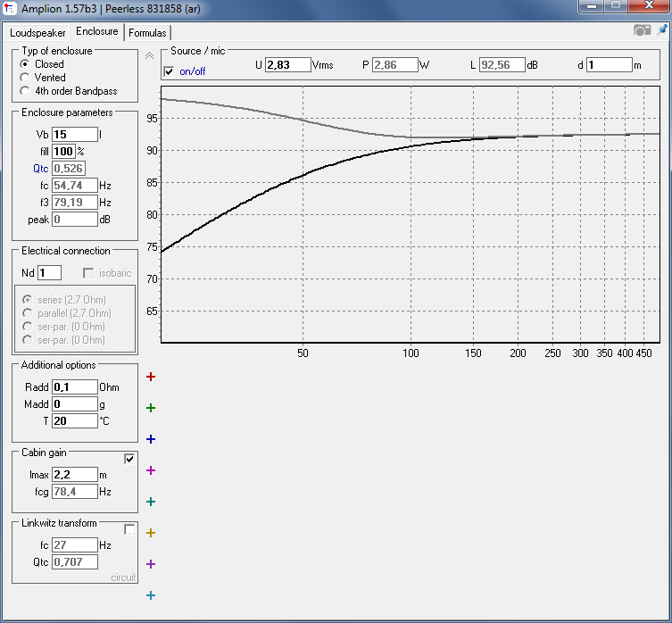Screen dimensions: 672x623
Task: Click the U voltage input field
Action: point(287,65)
